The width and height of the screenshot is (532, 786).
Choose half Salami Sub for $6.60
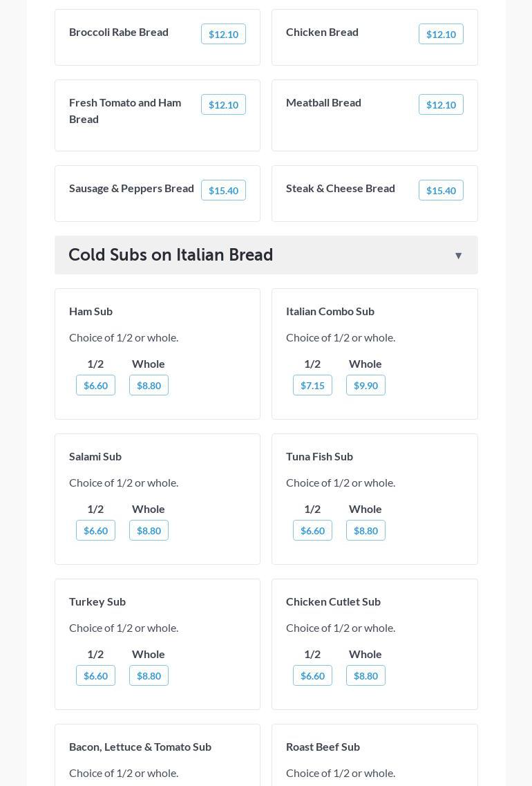[95, 530]
